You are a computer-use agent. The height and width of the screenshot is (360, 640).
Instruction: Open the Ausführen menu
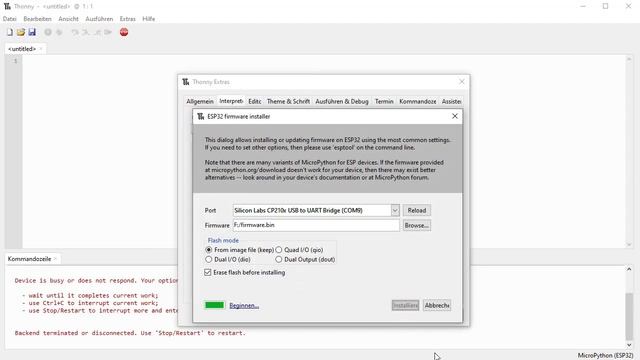(99, 19)
